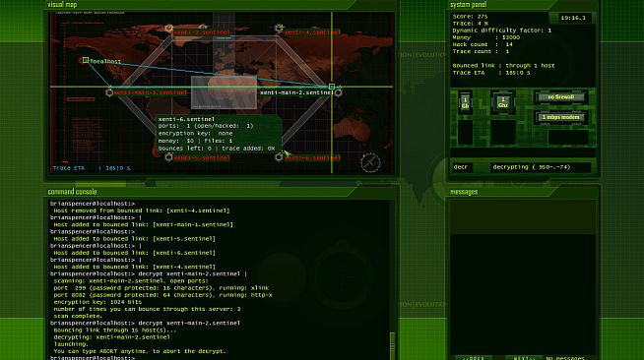Viewport: 644px width, 360px height.
Task: Click 'You can type ABORT anytime' line
Action: pyautogui.click(x=140, y=351)
